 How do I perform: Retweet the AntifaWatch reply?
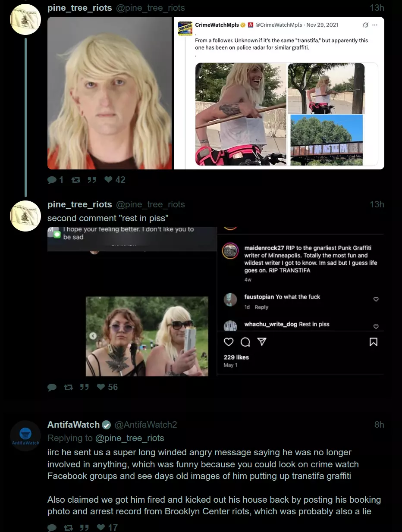coord(68,527)
